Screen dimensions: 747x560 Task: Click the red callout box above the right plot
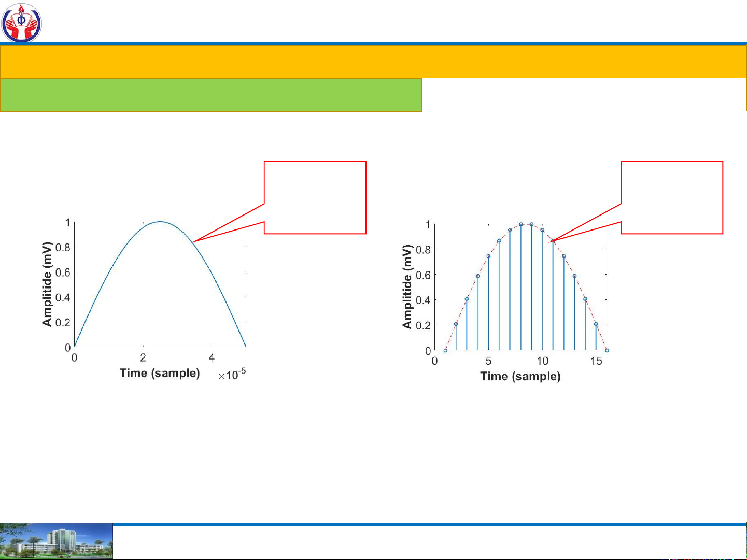click(672, 197)
